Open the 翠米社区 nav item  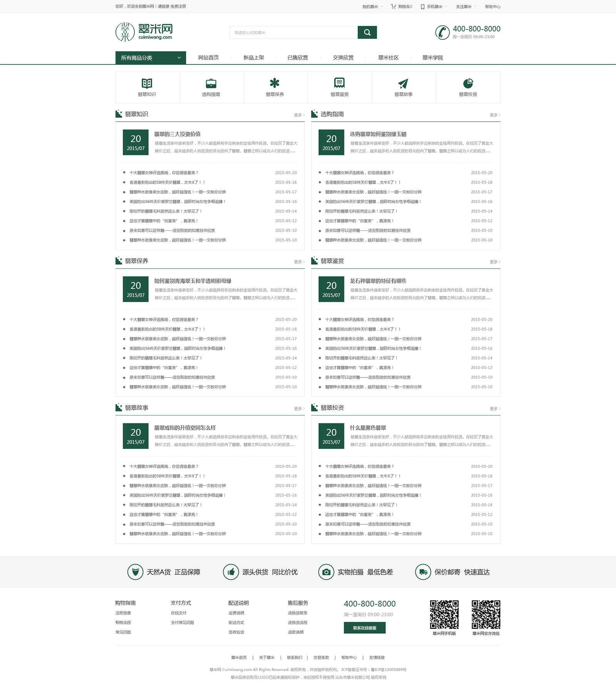point(388,58)
